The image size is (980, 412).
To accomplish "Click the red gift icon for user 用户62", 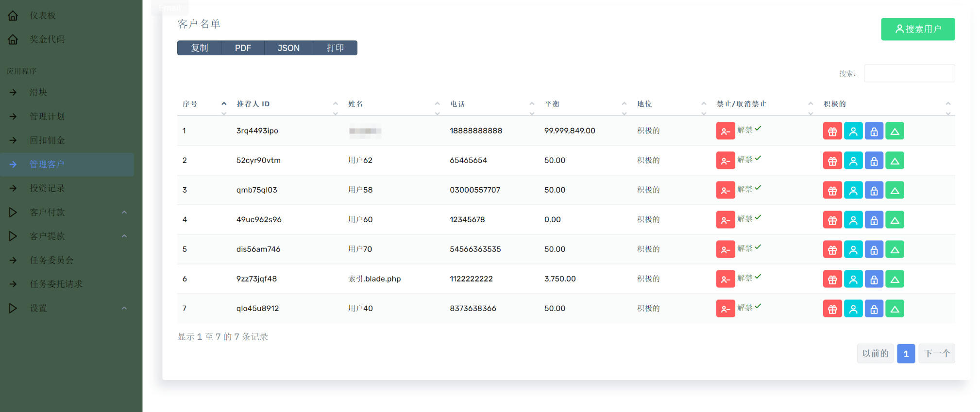I will click(832, 161).
